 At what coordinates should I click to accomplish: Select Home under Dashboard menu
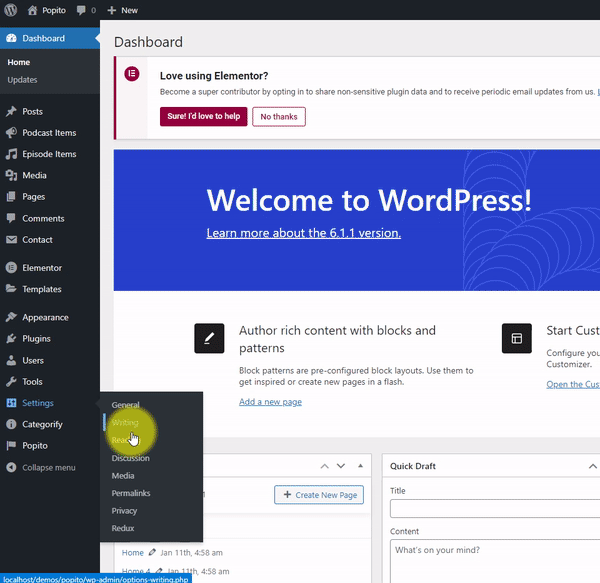point(18,62)
